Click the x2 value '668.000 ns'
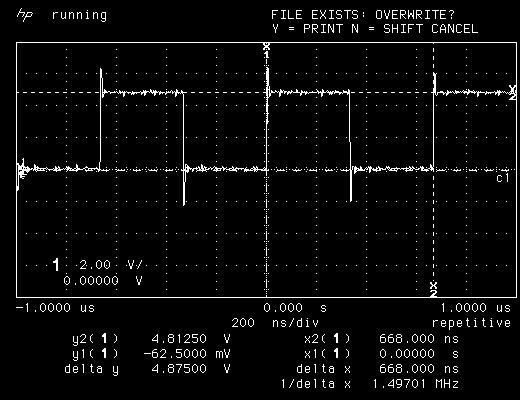This screenshot has width=520, height=400. 419,339
